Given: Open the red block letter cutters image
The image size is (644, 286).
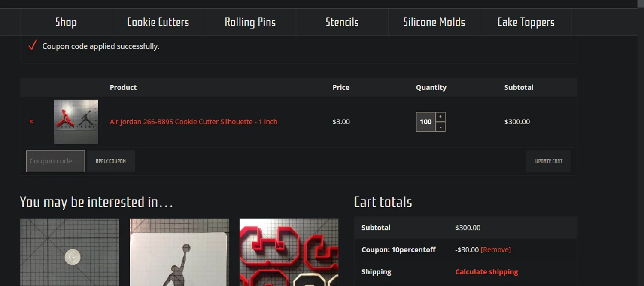Looking at the screenshot, I should pyautogui.click(x=289, y=252).
